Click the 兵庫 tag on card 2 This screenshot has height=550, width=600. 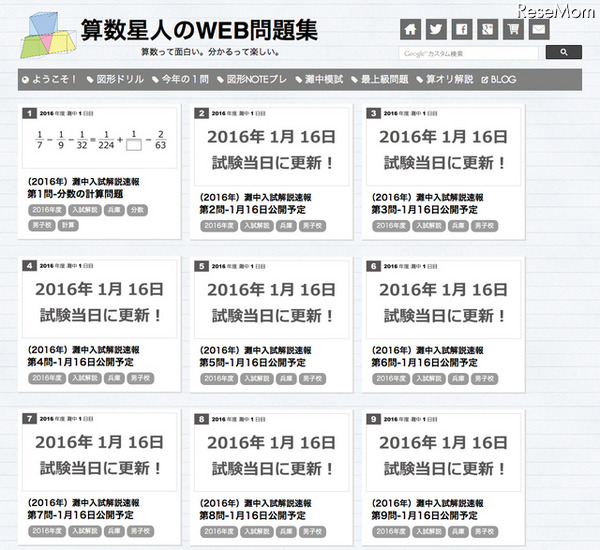tap(286, 226)
